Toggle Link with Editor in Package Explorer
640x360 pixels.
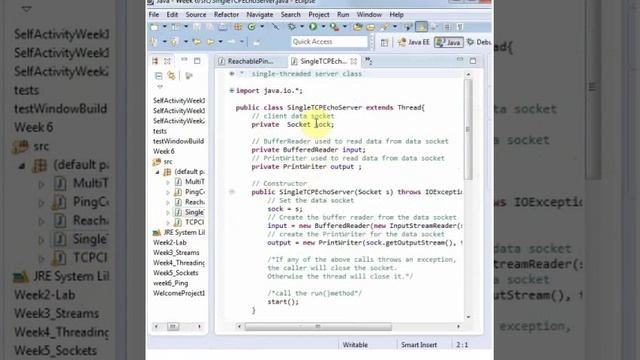click(x=171, y=76)
